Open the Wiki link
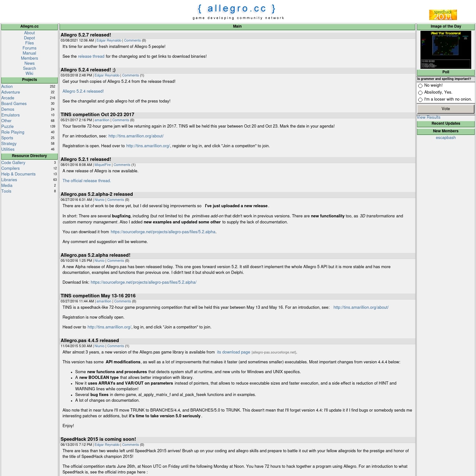This screenshot has width=476, height=476. (x=30, y=74)
